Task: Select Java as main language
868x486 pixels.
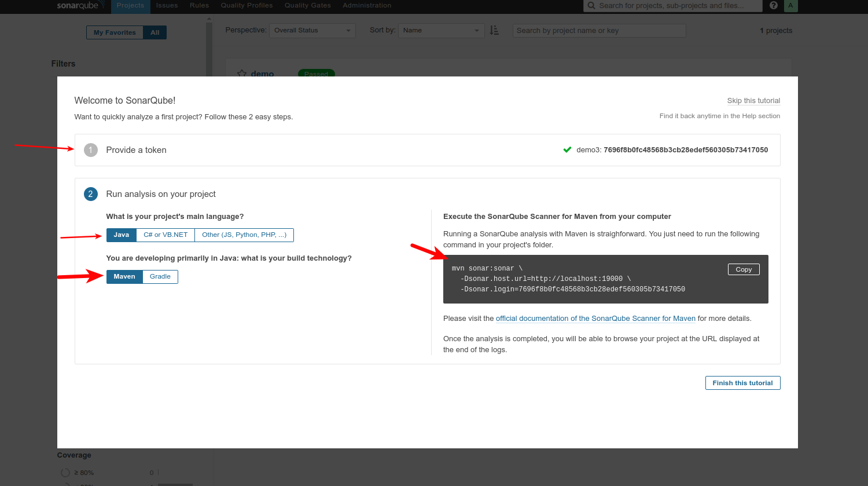Action: click(122, 235)
